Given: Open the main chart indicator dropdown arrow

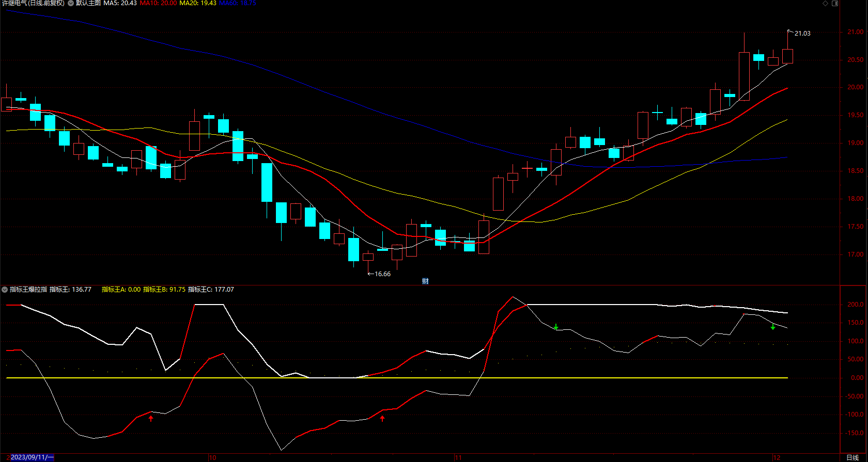Looking at the screenshot, I should click(71, 3).
